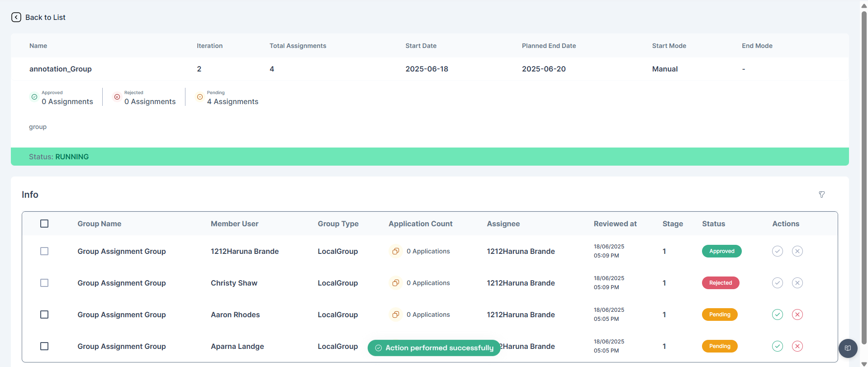Click Pending badge in Aparna Landge row
This screenshot has height=367, width=868.
pyautogui.click(x=720, y=346)
